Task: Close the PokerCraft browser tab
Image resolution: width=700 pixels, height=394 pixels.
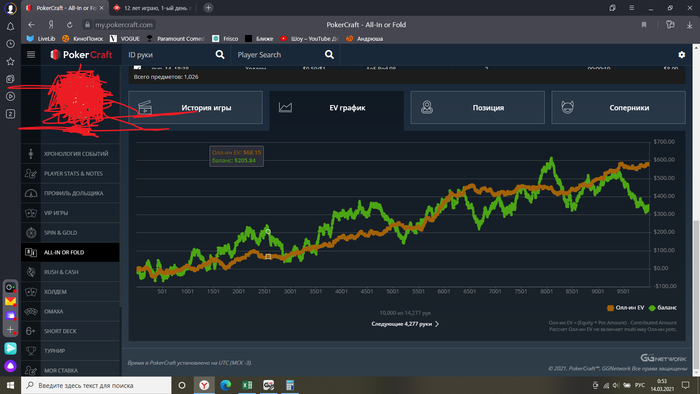Action: point(101,8)
